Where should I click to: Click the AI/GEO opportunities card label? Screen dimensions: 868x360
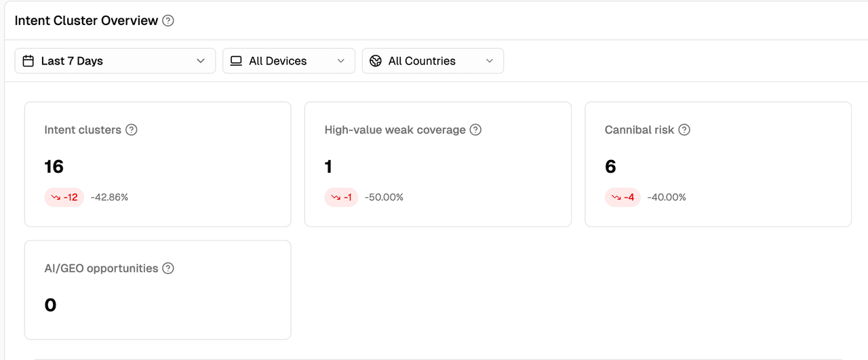101,268
